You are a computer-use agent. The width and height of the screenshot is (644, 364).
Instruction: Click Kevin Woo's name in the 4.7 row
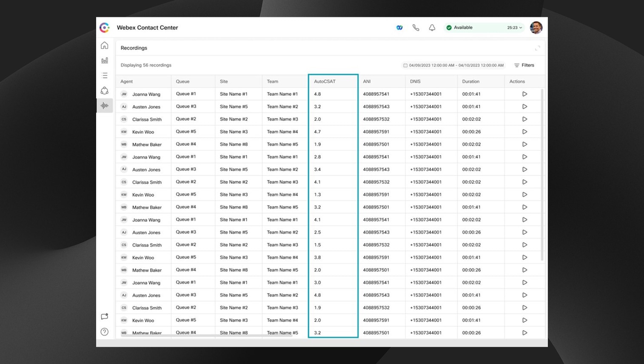coord(143,132)
